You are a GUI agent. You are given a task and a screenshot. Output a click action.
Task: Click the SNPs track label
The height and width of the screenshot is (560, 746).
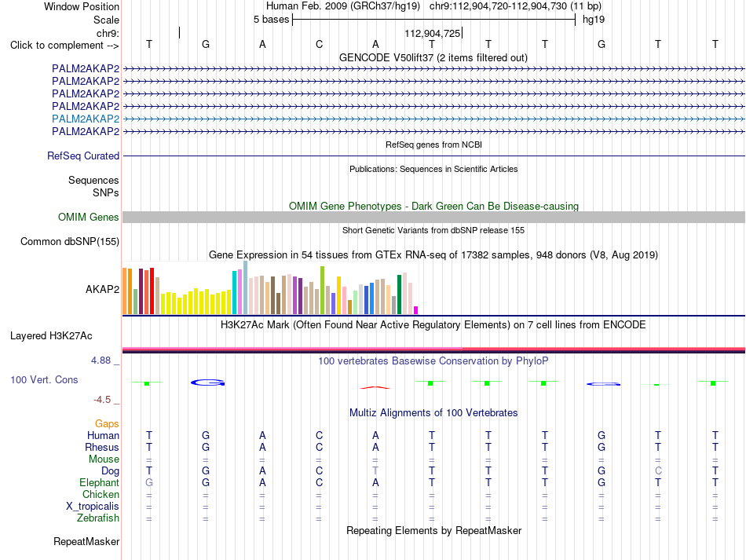click(x=106, y=192)
